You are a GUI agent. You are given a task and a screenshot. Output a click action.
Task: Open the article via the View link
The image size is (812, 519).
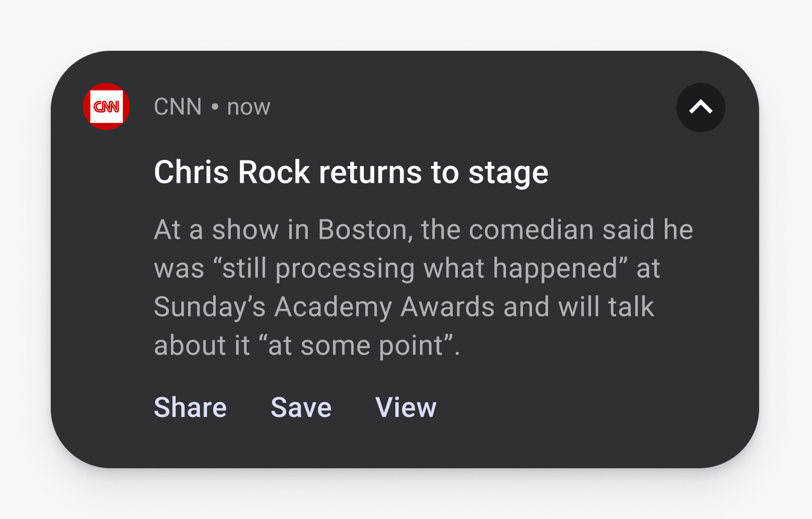coord(406,407)
